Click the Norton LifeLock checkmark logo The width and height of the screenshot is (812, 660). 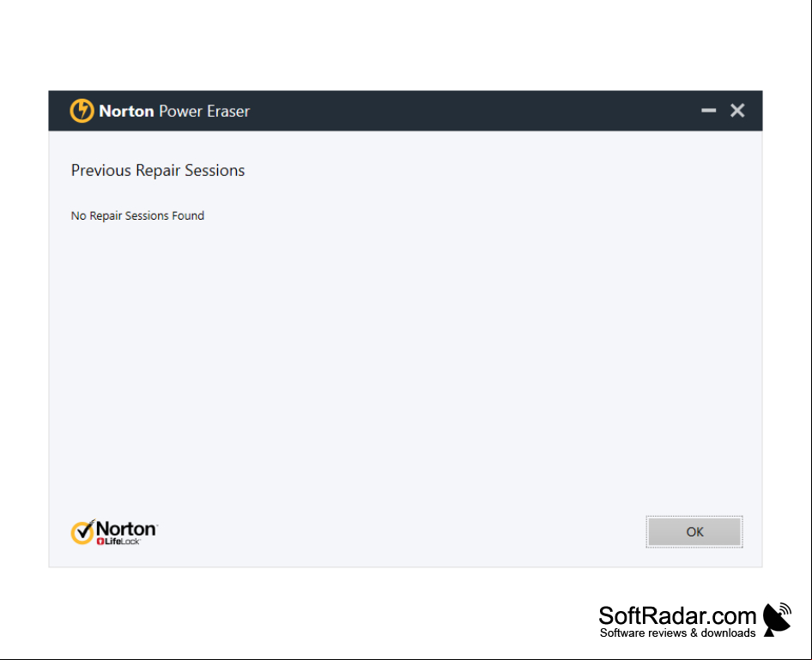point(114,532)
